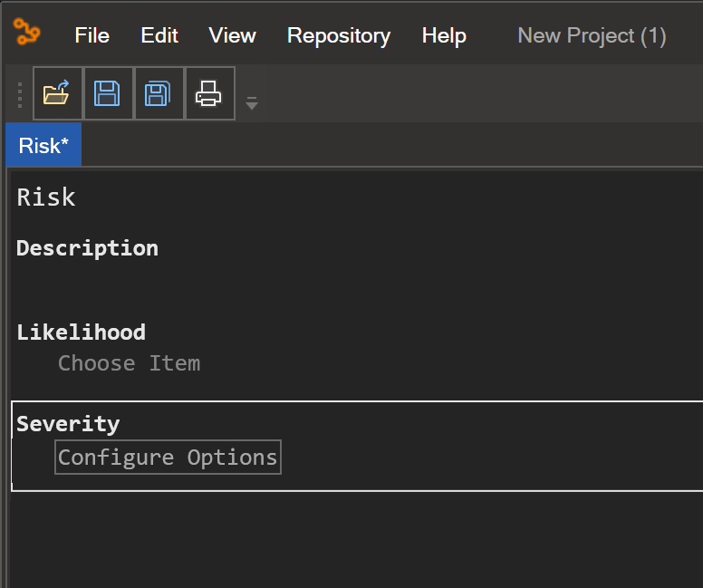Open the Likelihood Choose Item dropdown
This screenshot has height=588, width=703.
click(x=130, y=363)
